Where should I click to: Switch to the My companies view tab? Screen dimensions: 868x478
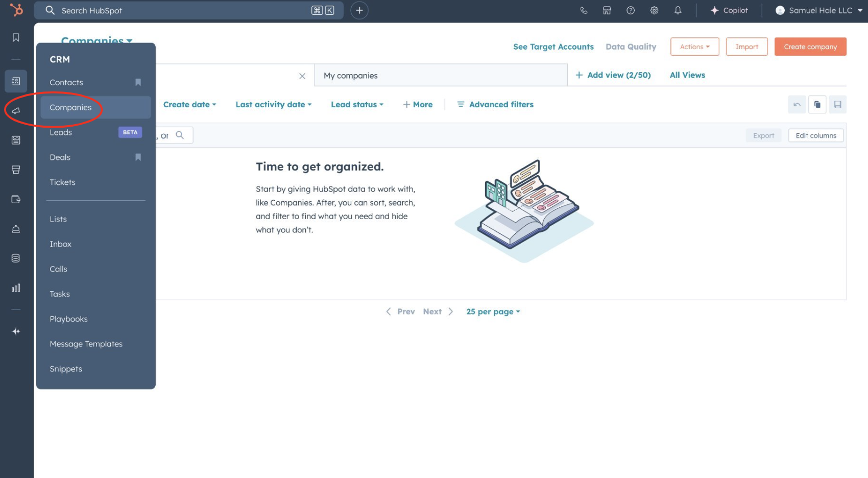click(x=441, y=75)
